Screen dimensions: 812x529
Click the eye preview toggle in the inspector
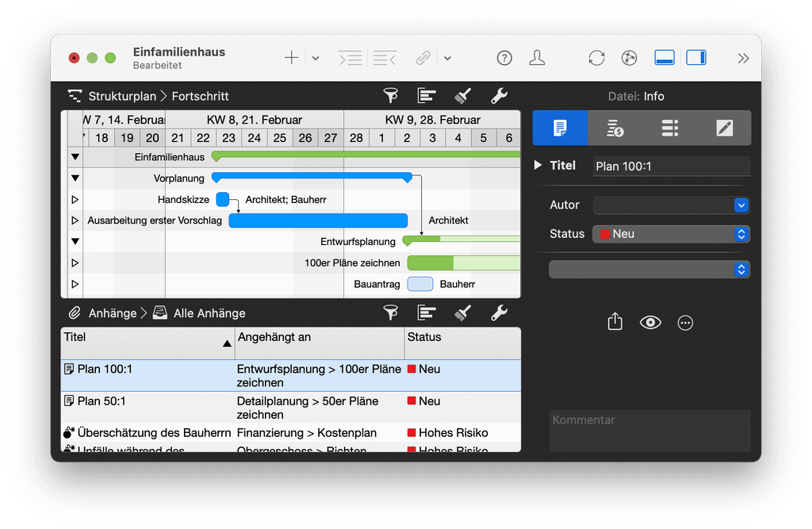coord(650,323)
